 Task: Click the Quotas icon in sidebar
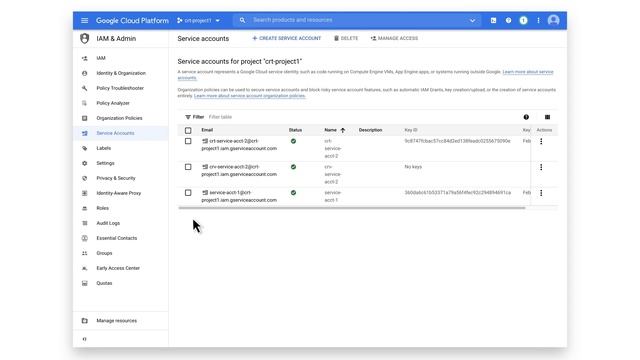coord(84,283)
